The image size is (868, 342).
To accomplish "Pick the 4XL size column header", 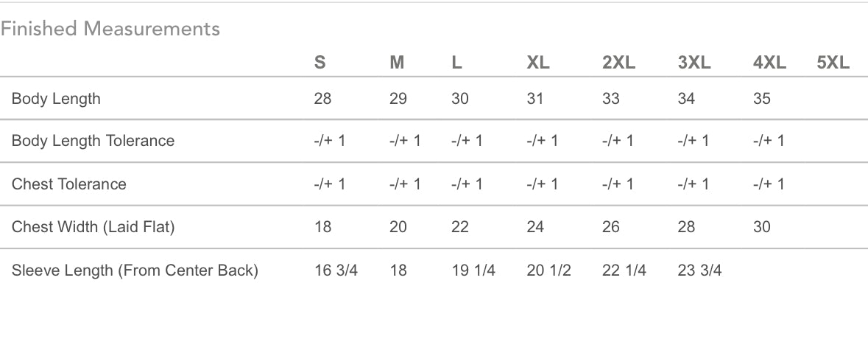I will coord(769,63).
